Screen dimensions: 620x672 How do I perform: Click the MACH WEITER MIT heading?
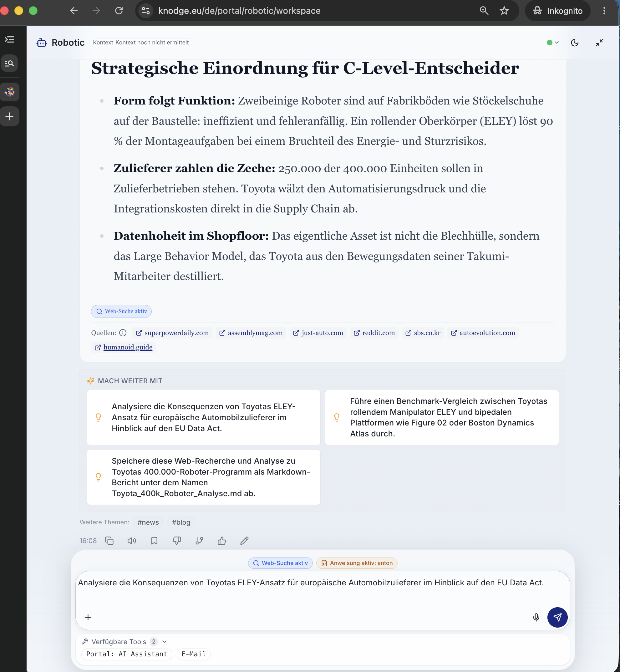130,381
